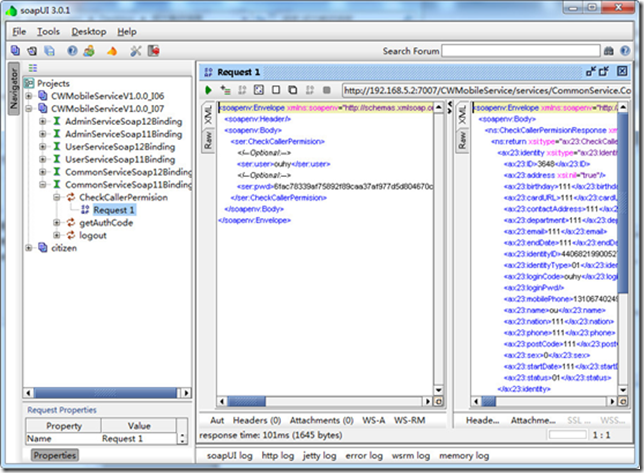Click the AdminServiceSoap12Binding interface icon
Viewport: 644px width, 473px height.
[x=56, y=121]
